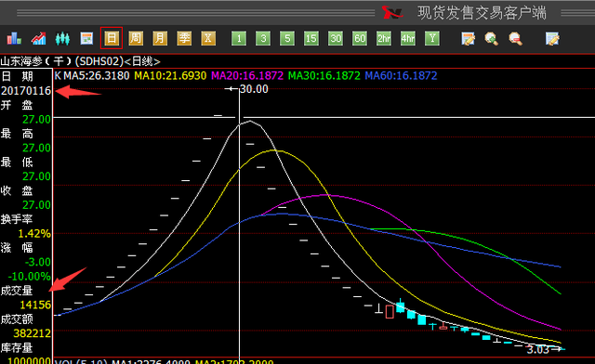Click the 库存量 label
Image resolution: width=595 pixels, height=364 pixels.
(x=17, y=347)
